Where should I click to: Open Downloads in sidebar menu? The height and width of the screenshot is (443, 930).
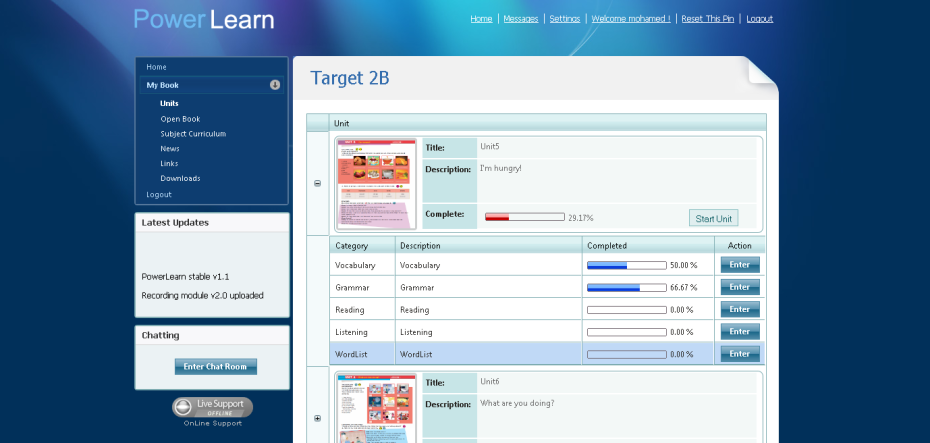[x=180, y=179]
